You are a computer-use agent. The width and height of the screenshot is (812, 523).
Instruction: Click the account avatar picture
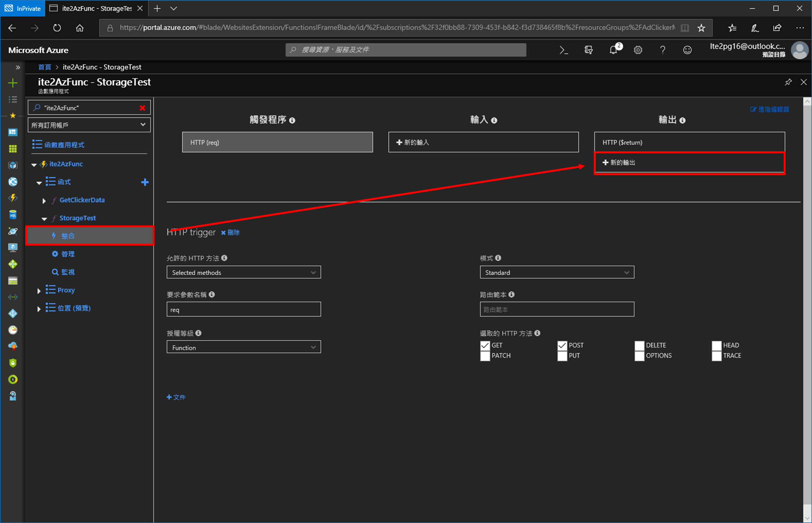pyautogui.click(x=799, y=50)
